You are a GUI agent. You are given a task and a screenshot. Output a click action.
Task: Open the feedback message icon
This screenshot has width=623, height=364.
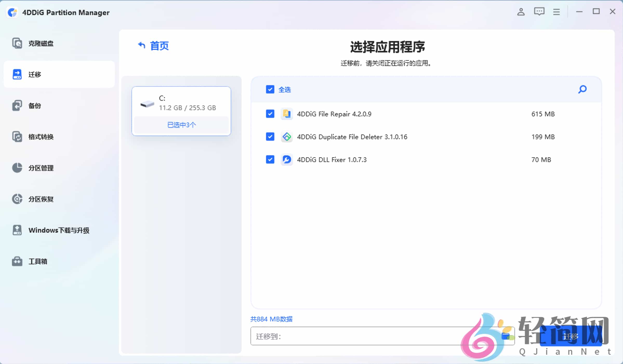coord(539,12)
